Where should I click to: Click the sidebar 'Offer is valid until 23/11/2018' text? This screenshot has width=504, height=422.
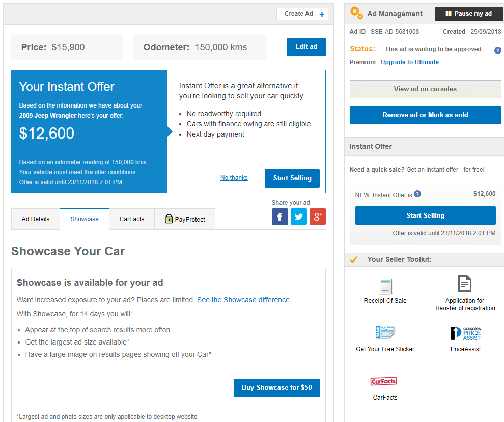click(x=444, y=233)
